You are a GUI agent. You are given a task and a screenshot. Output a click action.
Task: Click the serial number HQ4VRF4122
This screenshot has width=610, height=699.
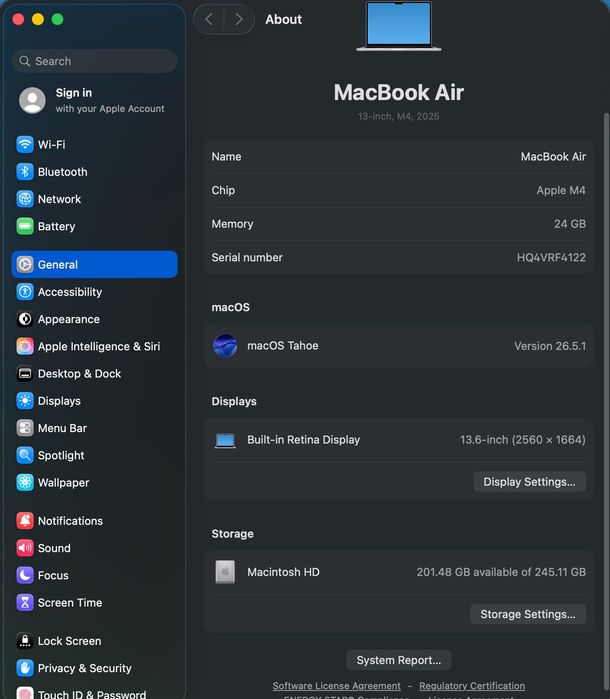pos(551,258)
